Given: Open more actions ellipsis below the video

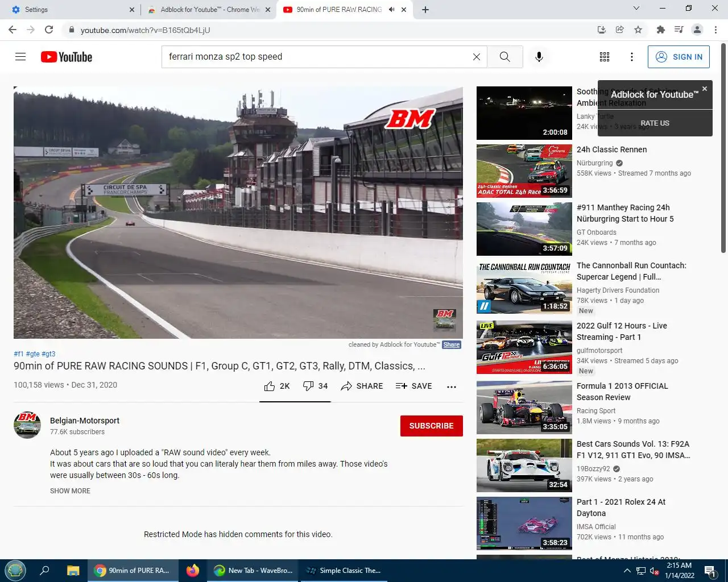Looking at the screenshot, I should [452, 386].
